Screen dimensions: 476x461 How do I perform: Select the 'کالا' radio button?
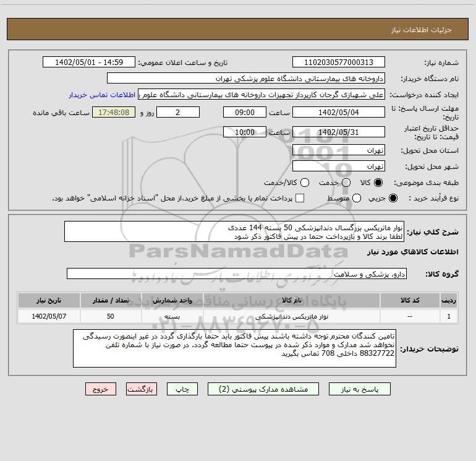[x=378, y=183]
